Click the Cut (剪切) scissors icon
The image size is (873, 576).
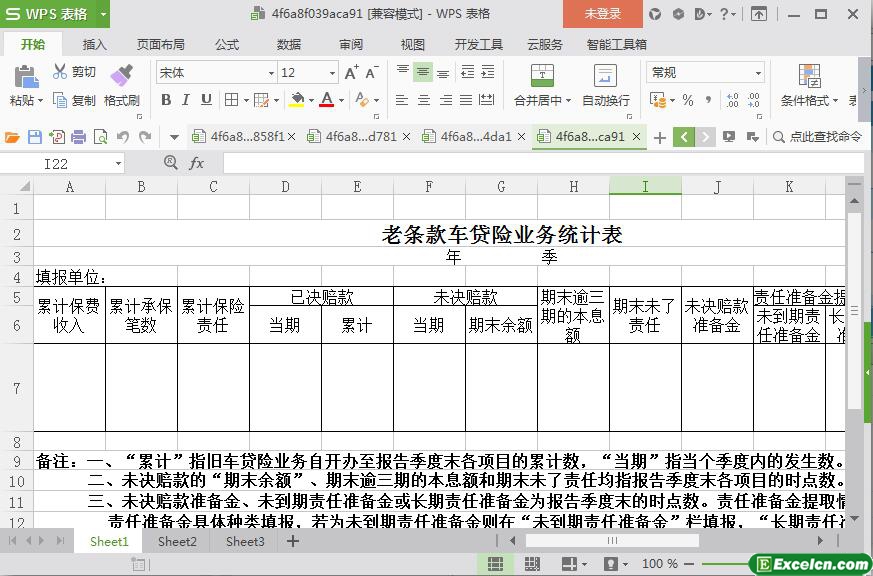click(x=60, y=72)
